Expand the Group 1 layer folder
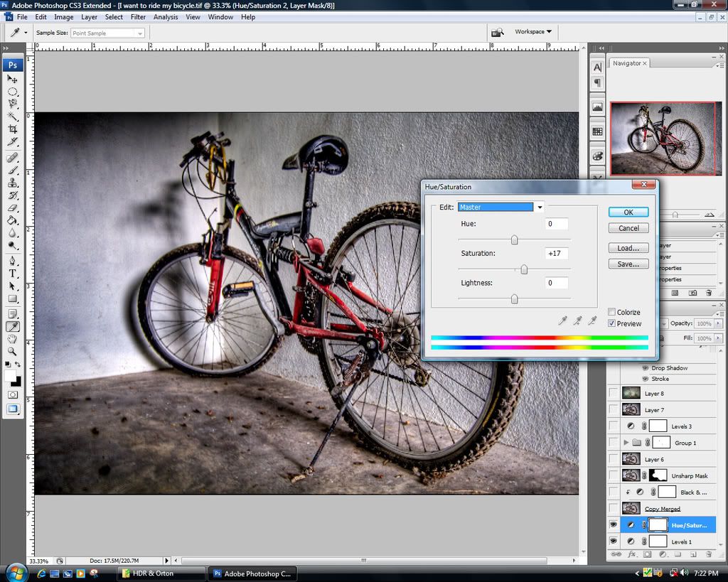 coord(626,443)
